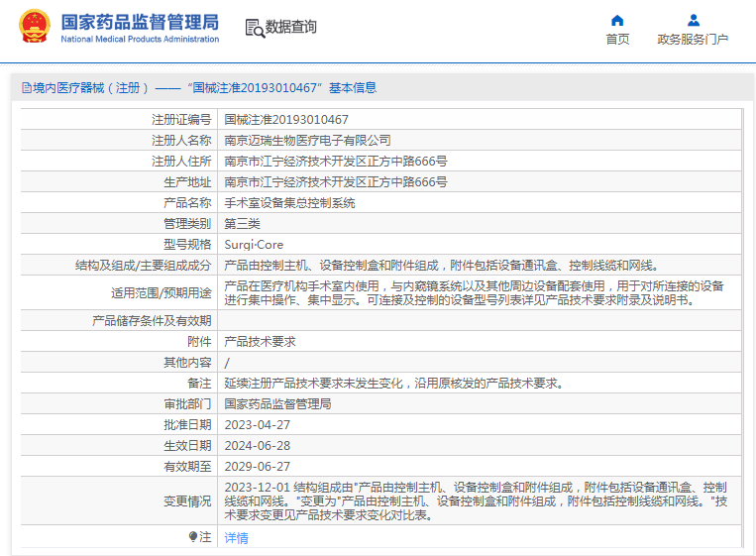Screen dimensions: 756x556
Task: Click the 注册证编号 row label
Action: [x=181, y=120]
